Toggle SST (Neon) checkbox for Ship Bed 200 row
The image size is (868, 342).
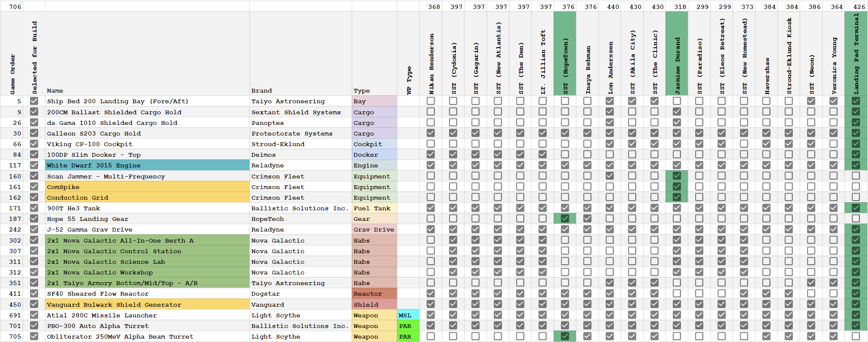click(811, 101)
